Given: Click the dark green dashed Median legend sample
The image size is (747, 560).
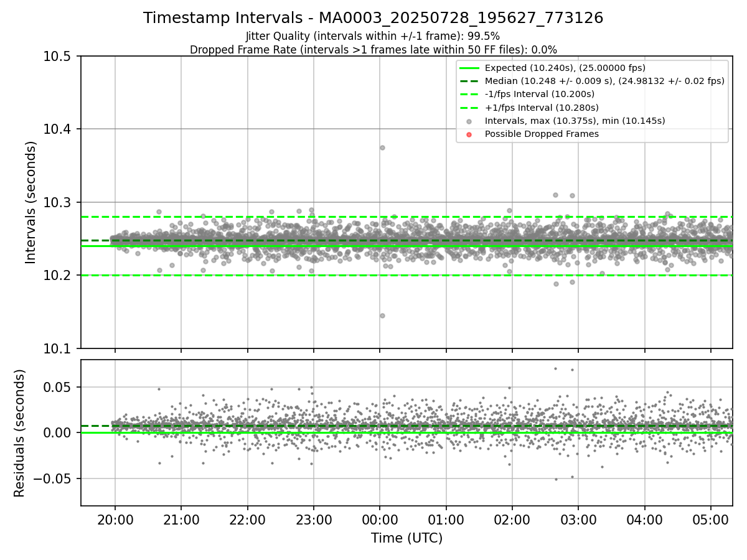Looking at the screenshot, I should pos(469,81).
